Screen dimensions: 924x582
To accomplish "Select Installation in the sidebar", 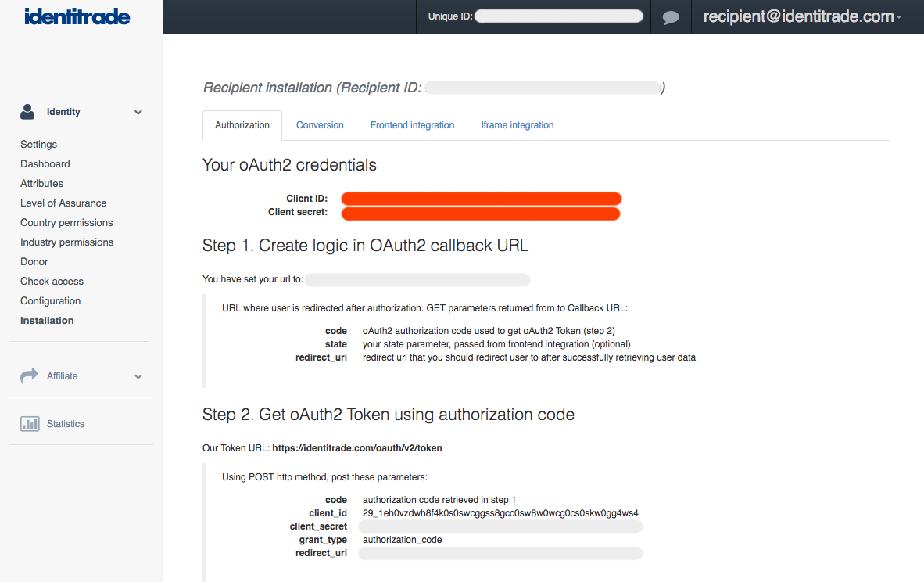I will [47, 320].
